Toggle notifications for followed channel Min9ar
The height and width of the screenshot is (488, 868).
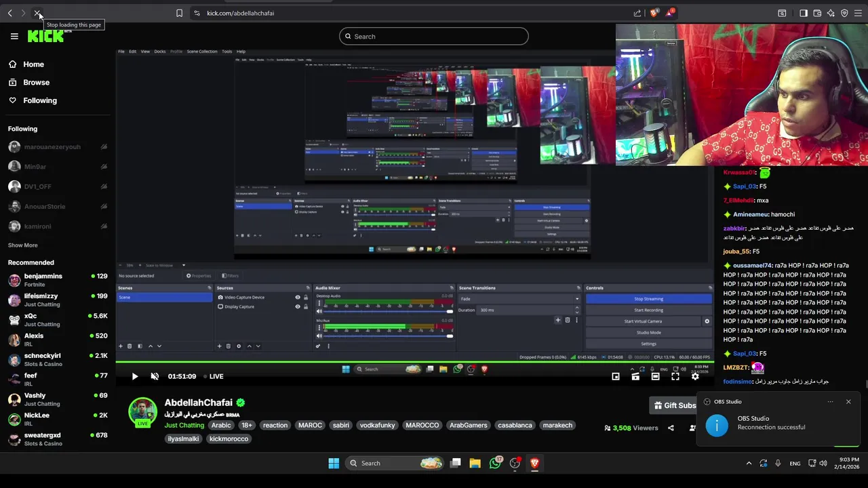(x=104, y=167)
